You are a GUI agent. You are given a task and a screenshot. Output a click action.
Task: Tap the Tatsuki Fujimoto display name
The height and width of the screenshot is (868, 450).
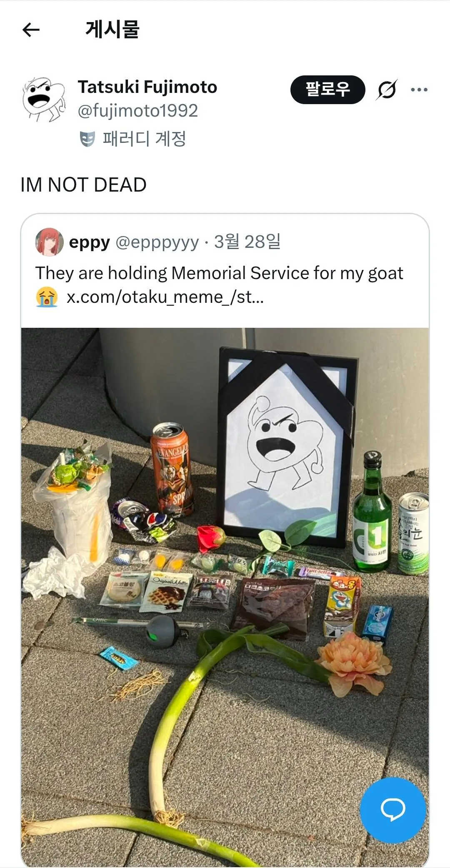(147, 87)
